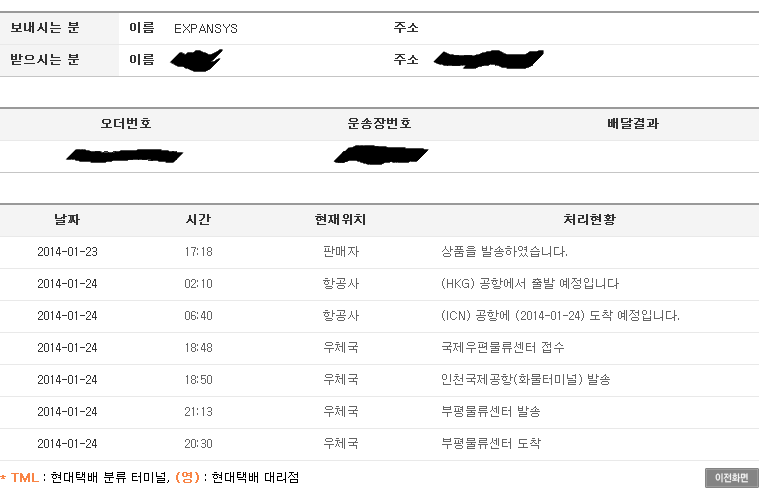Viewport: 780px width, 499px height.
Task: Select the 2014-01-23 date cell
Action: (67, 252)
